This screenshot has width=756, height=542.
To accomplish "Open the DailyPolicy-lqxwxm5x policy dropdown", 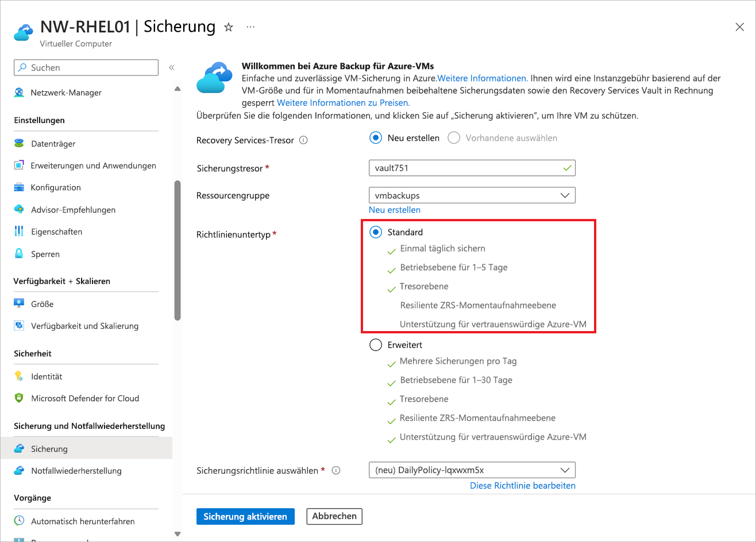I will (472, 470).
